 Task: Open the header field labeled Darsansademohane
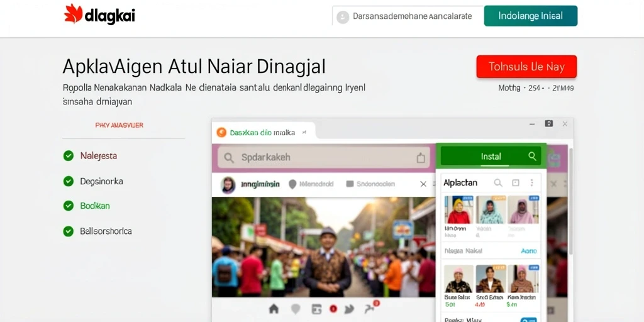408,16
